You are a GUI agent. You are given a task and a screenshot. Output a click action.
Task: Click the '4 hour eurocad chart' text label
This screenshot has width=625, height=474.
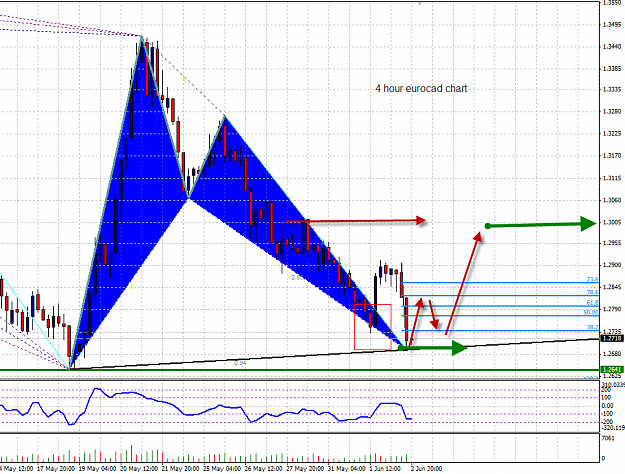(x=421, y=89)
